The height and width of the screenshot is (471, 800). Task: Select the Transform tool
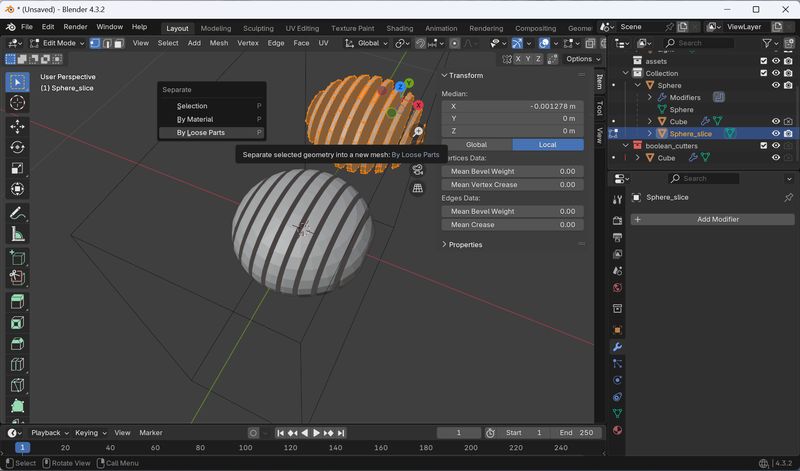pos(17,189)
